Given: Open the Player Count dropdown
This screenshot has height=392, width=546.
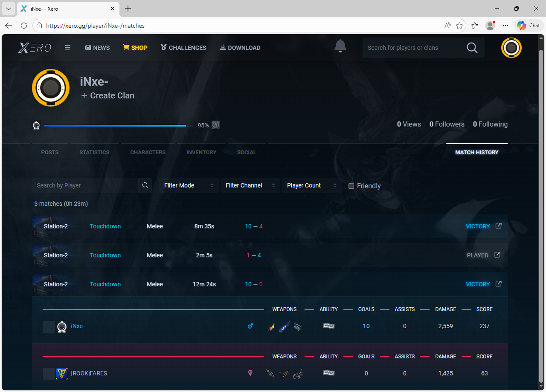Looking at the screenshot, I should point(311,185).
